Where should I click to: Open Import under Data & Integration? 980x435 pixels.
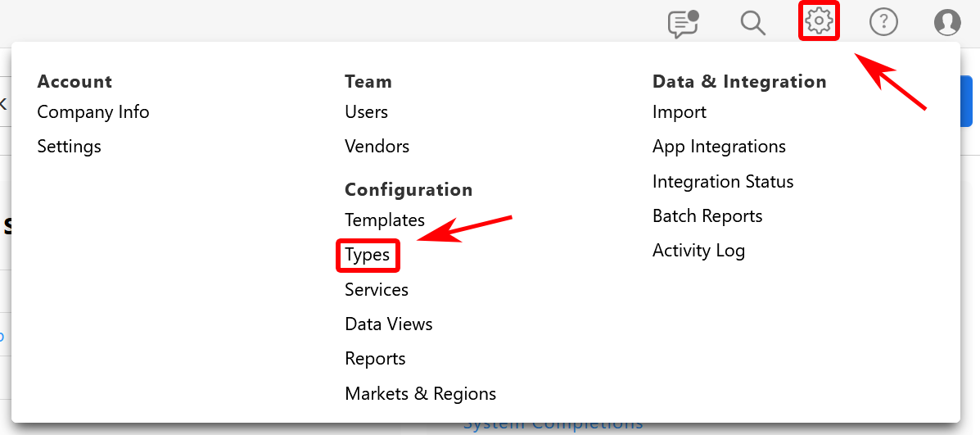[680, 112]
